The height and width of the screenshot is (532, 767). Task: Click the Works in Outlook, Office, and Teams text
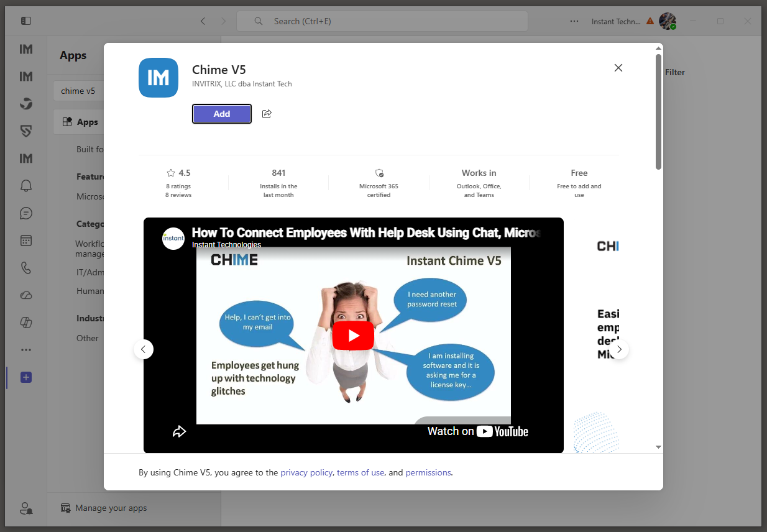point(479,183)
